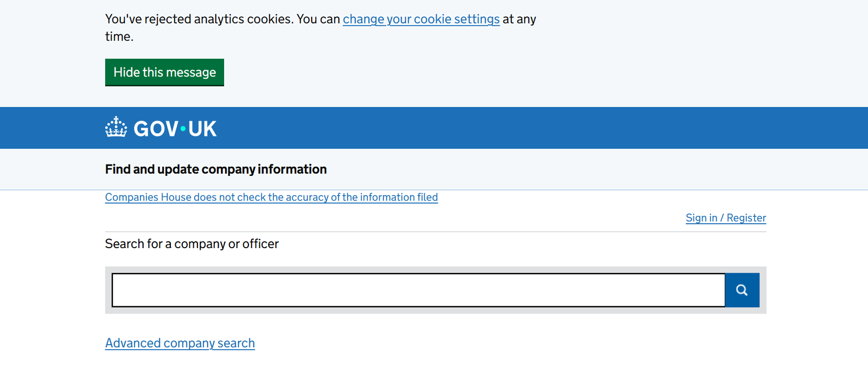Image resolution: width=868 pixels, height=373 pixels.
Task: Click the Search for a company or officer label
Action: click(x=192, y=244)
